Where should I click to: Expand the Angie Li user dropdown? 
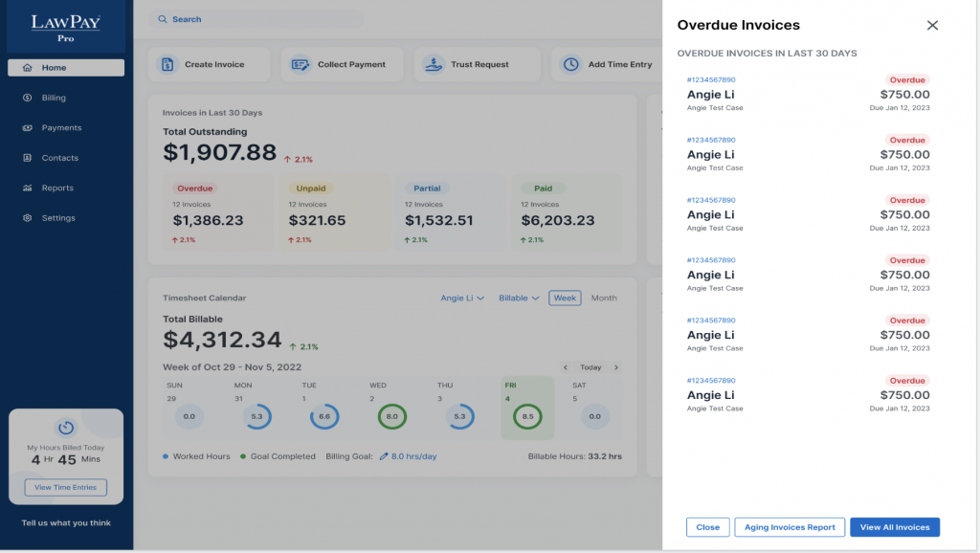tap(462, 299)
